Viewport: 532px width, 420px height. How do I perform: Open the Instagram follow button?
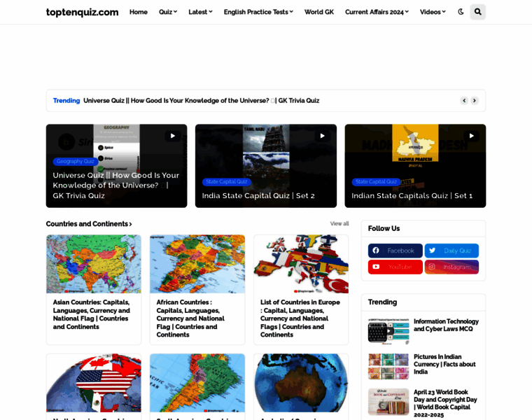tap(451, 267)
